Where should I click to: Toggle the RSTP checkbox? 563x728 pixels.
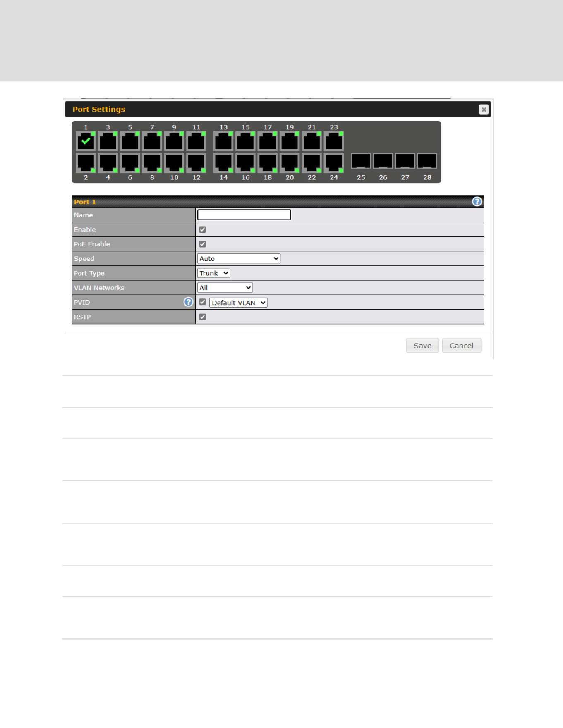tap(202, 317)
